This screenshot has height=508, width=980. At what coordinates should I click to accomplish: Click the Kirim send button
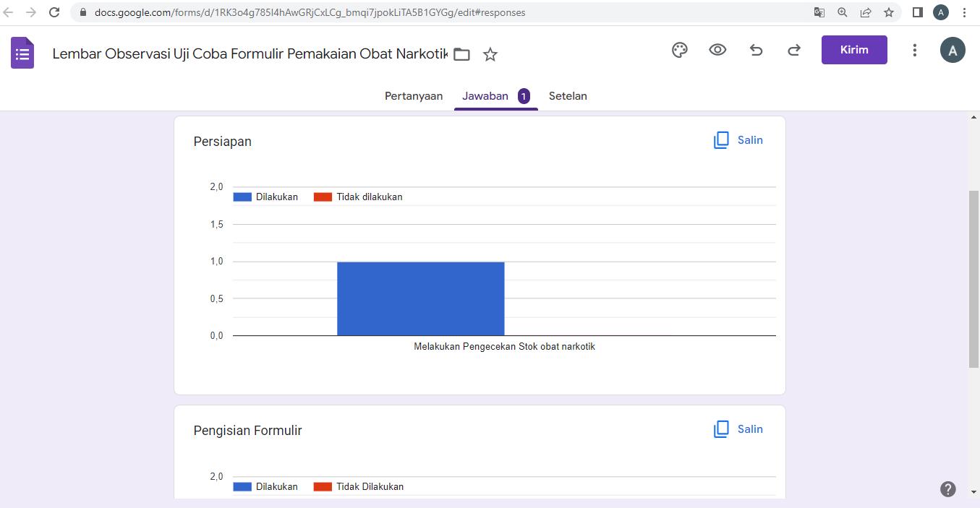(x=853, y=50)
